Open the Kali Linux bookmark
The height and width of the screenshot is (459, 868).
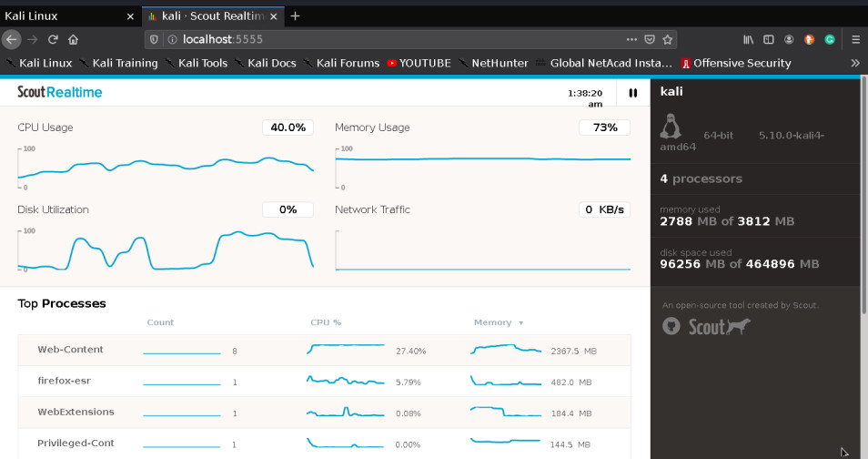39,63
